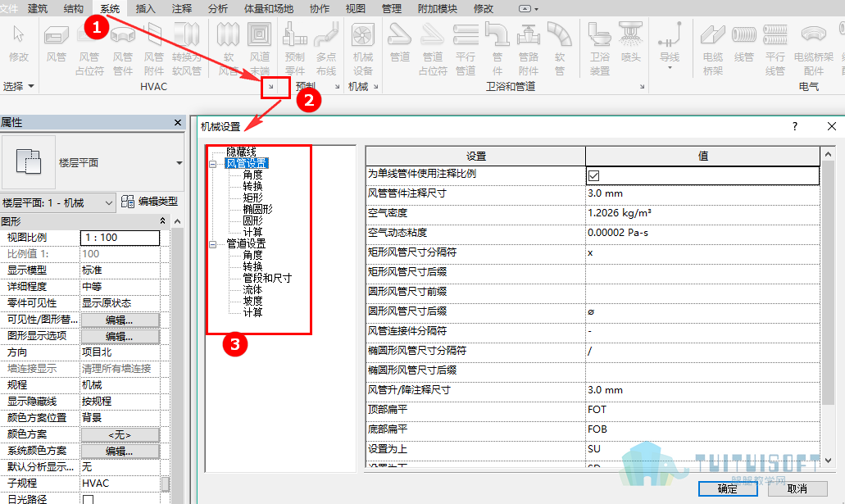845x504 pixels.
Task: Select the 管道 pipe tool
Action: click(x=400, y=43)
